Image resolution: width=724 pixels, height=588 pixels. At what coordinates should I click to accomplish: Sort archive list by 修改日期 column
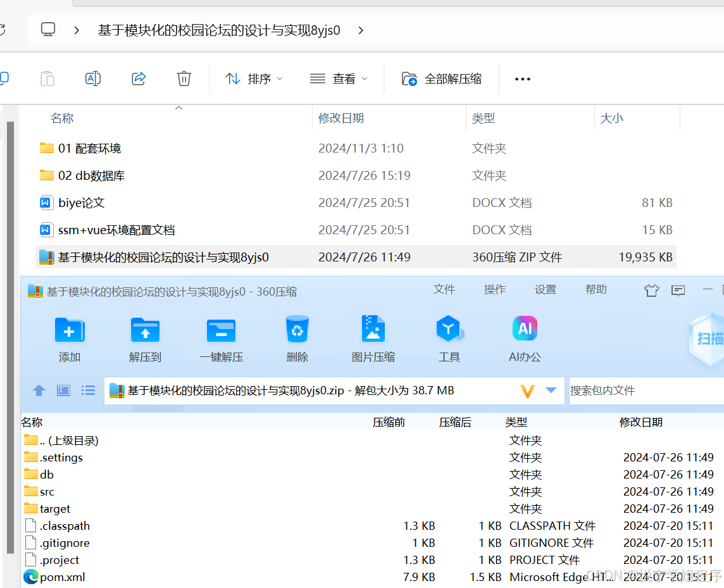click(641, 422)
